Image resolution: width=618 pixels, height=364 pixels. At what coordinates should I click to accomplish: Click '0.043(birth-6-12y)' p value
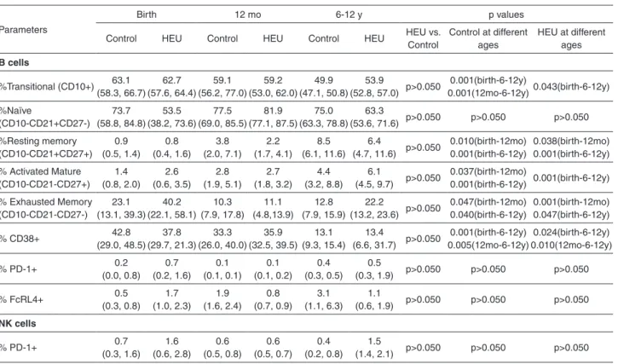click(571, 87)
